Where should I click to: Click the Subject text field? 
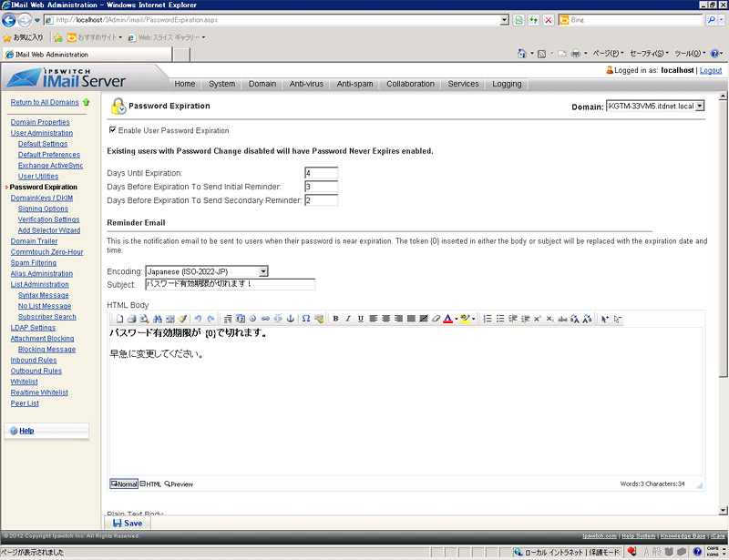click(x=231, y=284)
